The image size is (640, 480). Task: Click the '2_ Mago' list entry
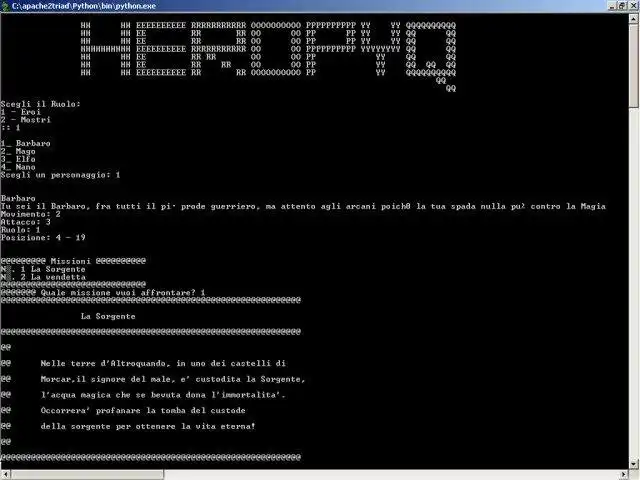[x=18, y=151]
